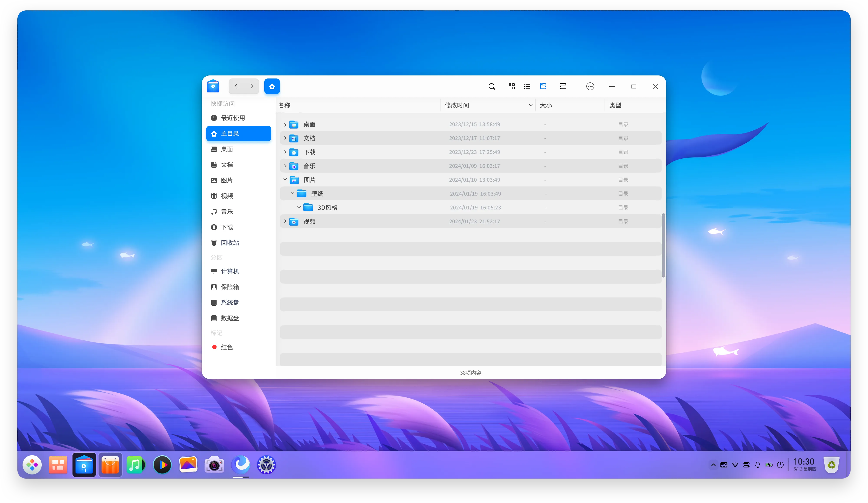Select the 红色 tag in sidebar
868x503 pixels.
pyautogui.click(x=238, y=347)
